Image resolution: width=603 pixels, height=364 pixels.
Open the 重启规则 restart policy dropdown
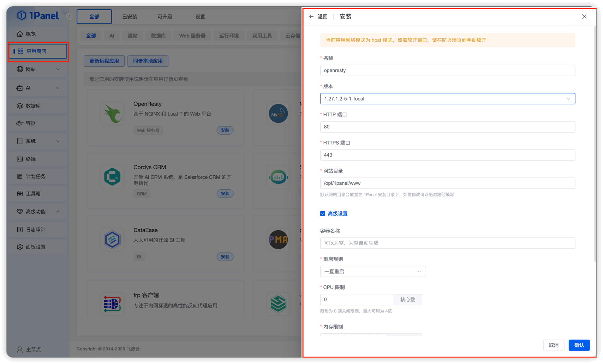tap(373, 271)
